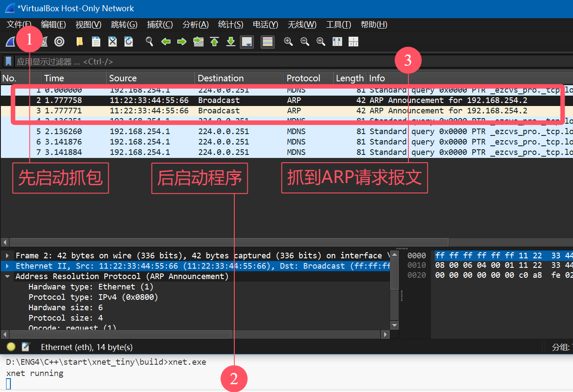
Task: Expand the Ethernet II tree node
Action: [x=7, y=266]
